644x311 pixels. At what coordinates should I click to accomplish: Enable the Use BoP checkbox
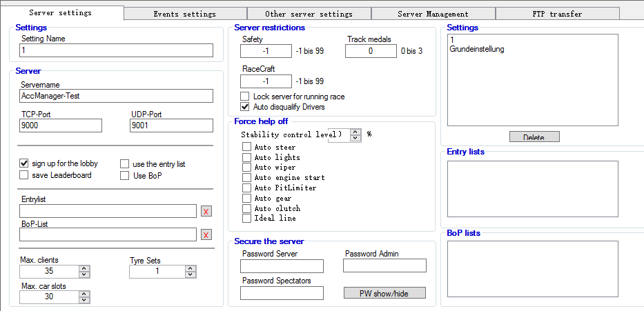(125, 175)
